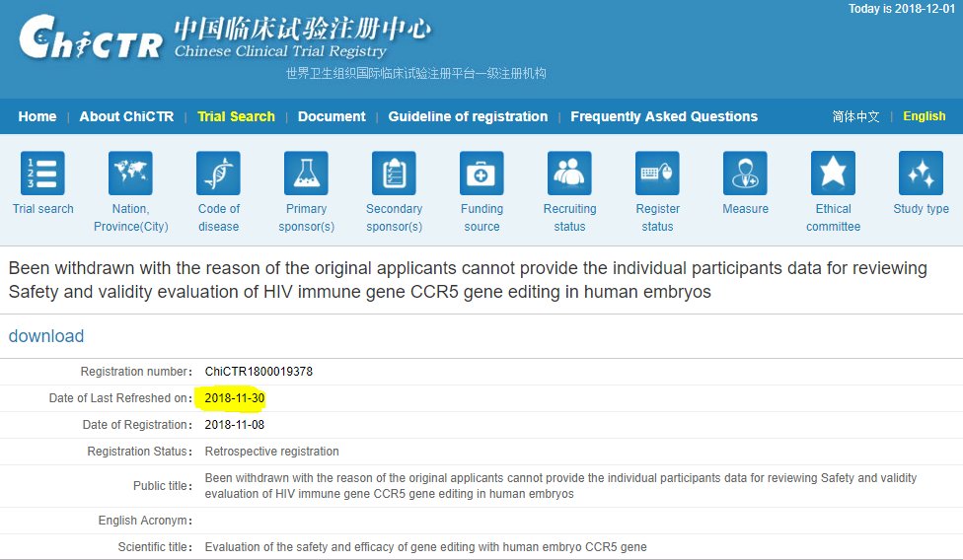The width and height of the screenshot is (963, 560).
Task: Click the Primary sponsor(s) label
Action: [307, 218]
